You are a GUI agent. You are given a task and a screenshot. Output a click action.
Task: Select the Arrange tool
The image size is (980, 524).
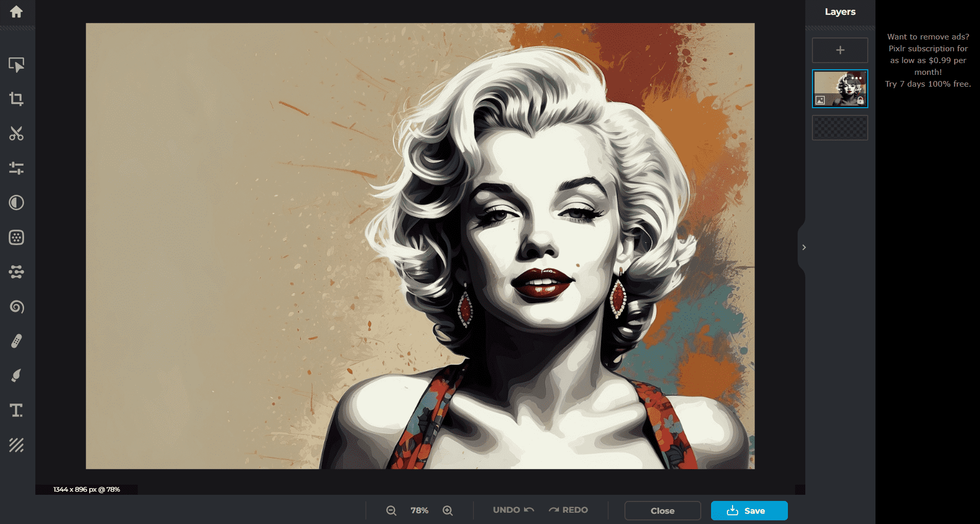coord(16,65)
